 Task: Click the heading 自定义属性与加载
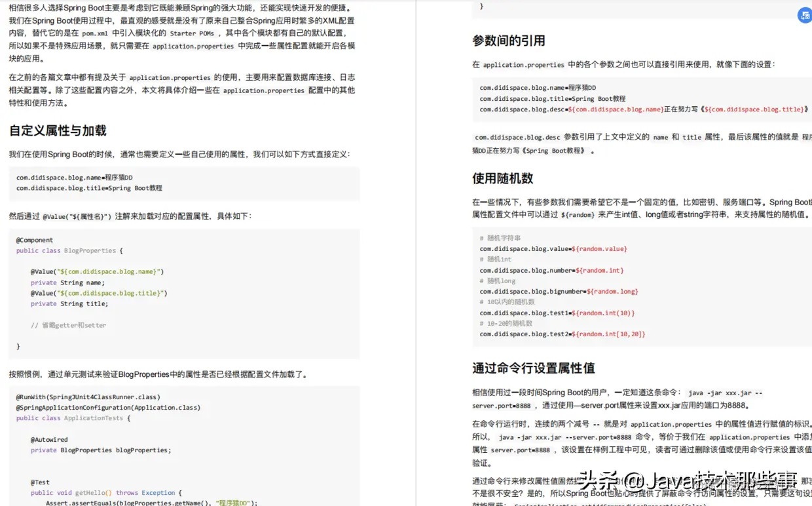click(58, 130)
